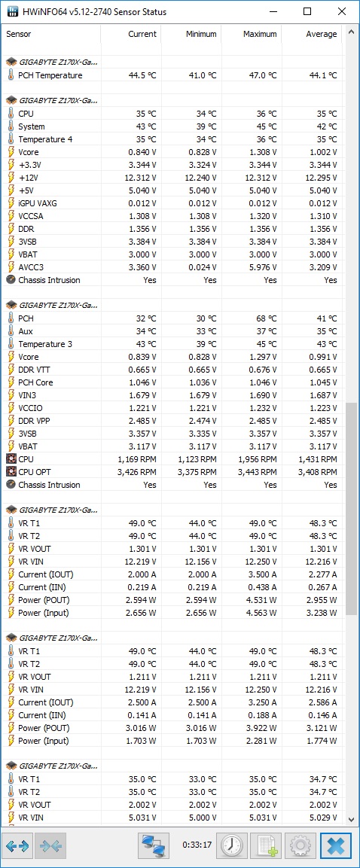Click scrollbar up arrow at top
This screenshot has width=360, height=868.
click(x=351, y=32)
